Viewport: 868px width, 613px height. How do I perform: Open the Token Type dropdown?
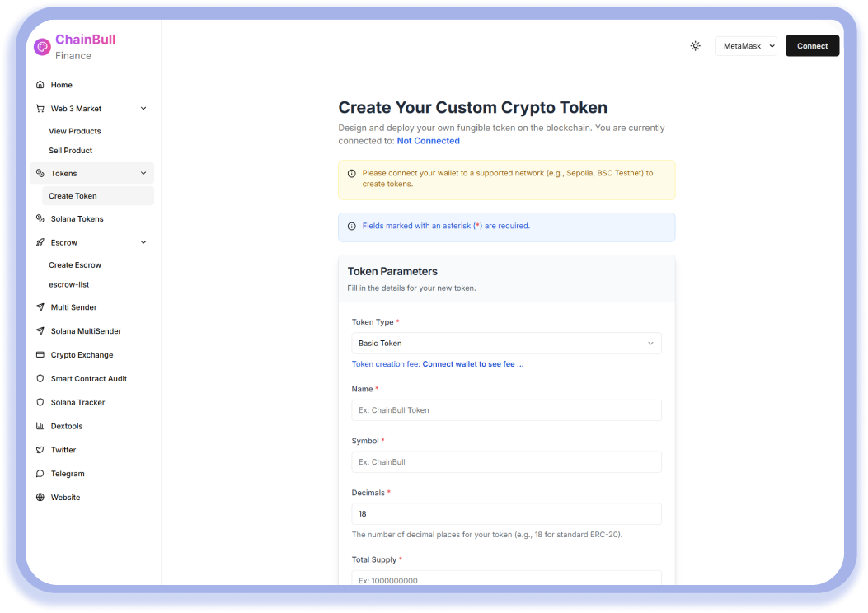[506, 344]
